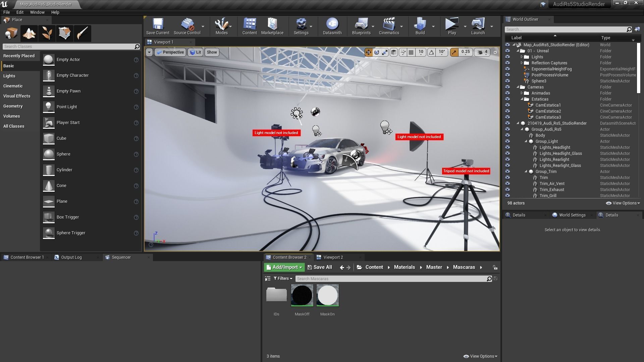Select the Visual Effects category
The width and height of the screenshot is (644, 362).
17,96
